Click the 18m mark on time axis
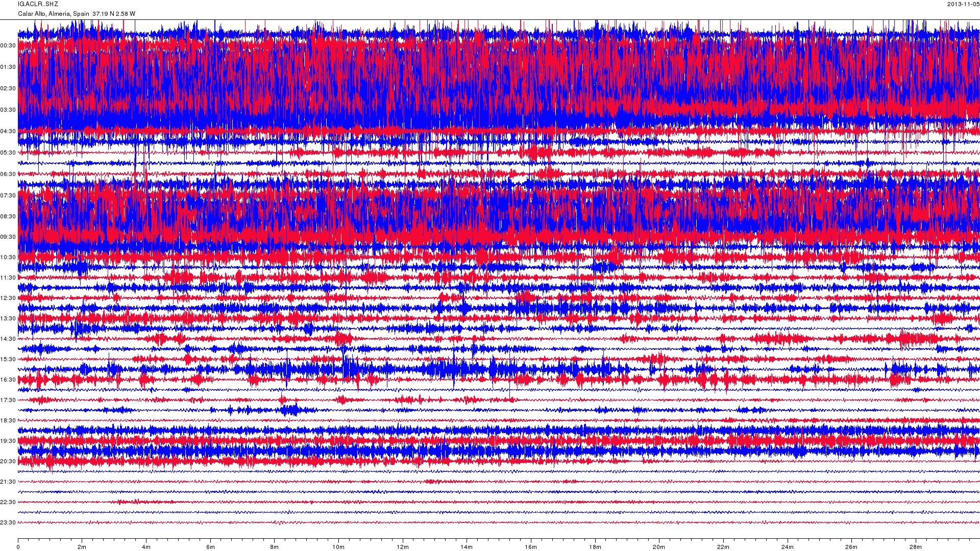Screen dimensions: 980x551 pos(595,547)
